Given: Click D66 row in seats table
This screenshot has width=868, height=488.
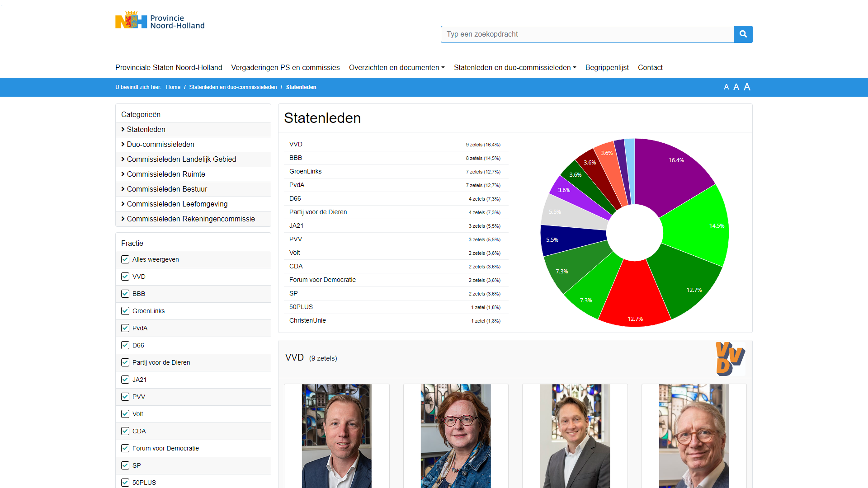Looking at the screenshot, I should click(x=396, y=199).
